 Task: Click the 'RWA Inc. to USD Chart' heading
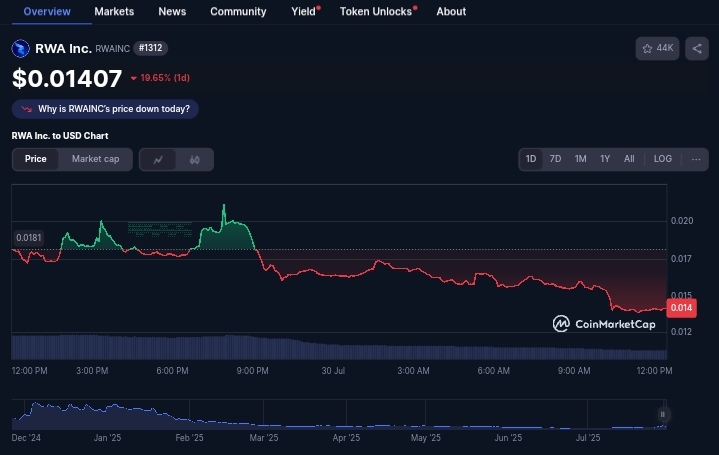coord(60,136)
